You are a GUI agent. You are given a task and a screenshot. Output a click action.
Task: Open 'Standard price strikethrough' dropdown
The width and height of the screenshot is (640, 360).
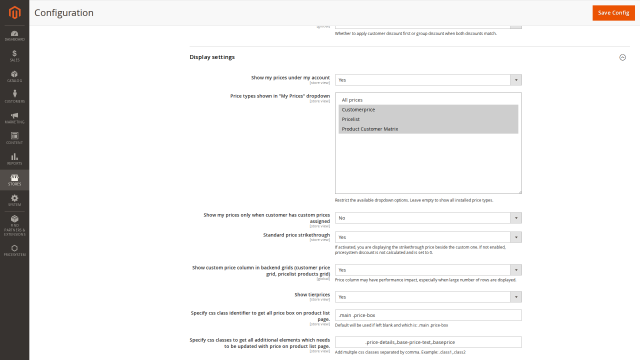tap(428, 237)
